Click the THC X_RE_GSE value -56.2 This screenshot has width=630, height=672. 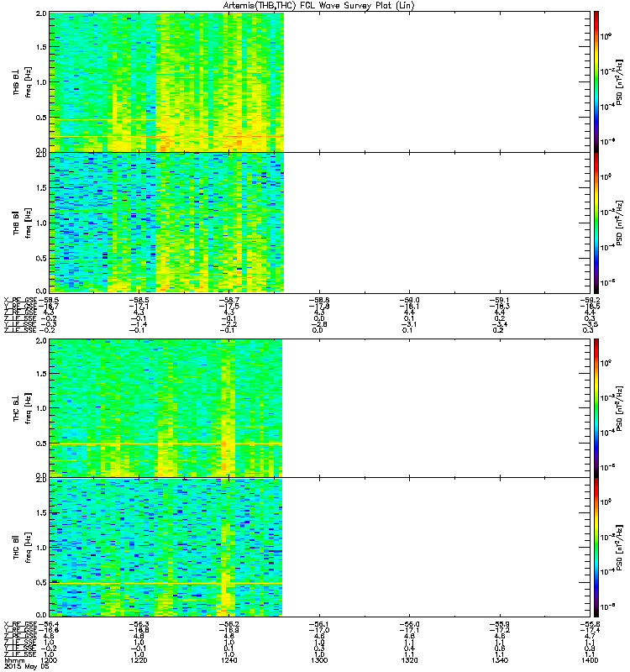tap(228, 624)
